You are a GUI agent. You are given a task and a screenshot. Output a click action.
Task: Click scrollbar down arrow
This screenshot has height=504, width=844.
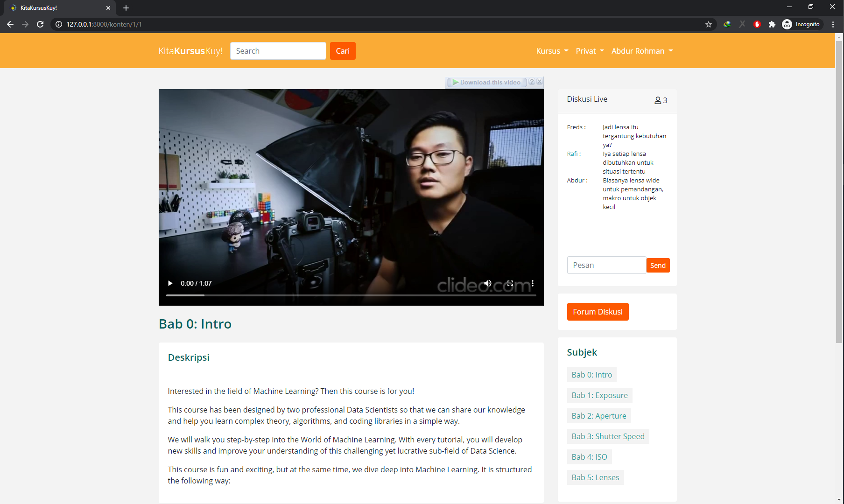pyautogui.click(x=839, y=500)
